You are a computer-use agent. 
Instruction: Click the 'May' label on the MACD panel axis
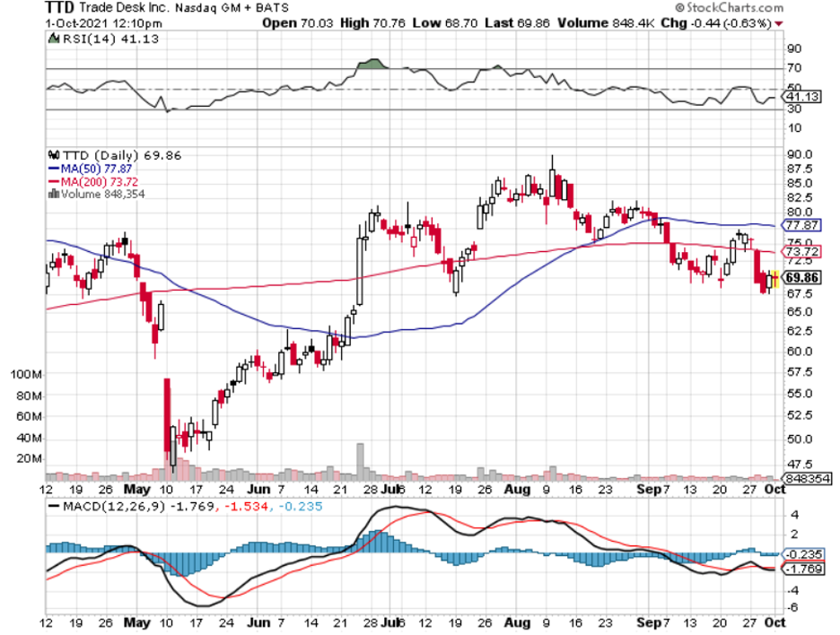(x=136, y=622)
